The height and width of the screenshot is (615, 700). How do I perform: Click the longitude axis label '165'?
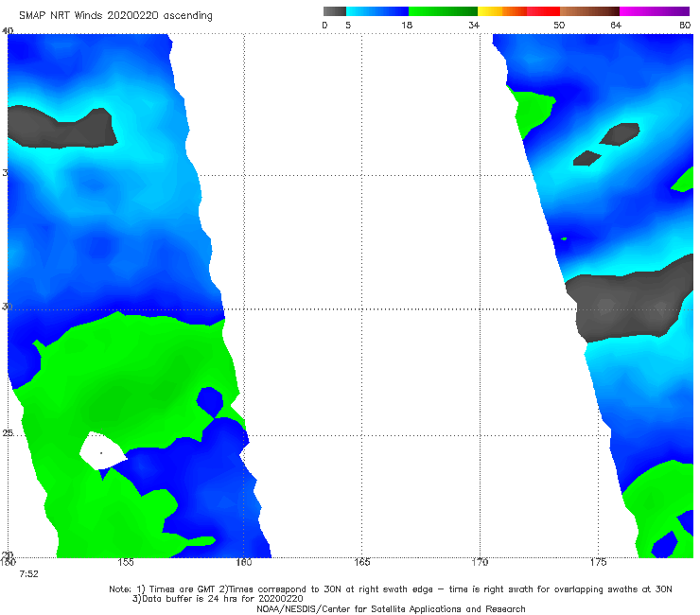click(x=361, y=562)
